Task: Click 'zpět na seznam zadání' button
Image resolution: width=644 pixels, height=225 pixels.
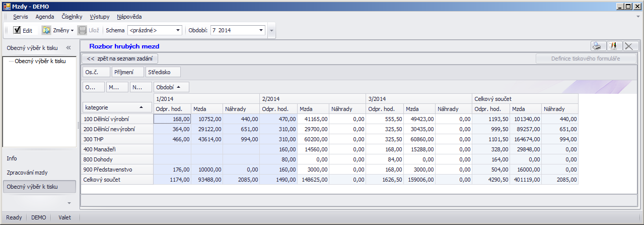Action: 120,59
